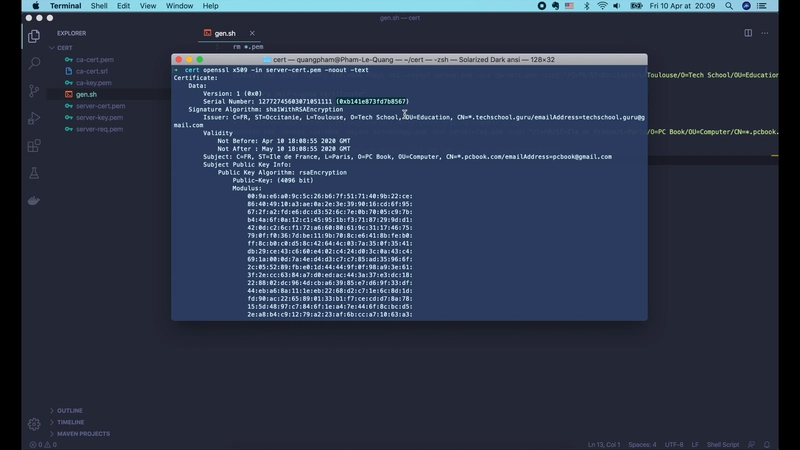Open the Run and Debug view
Screen dimensions: 800x450
[x=34, y=118]
